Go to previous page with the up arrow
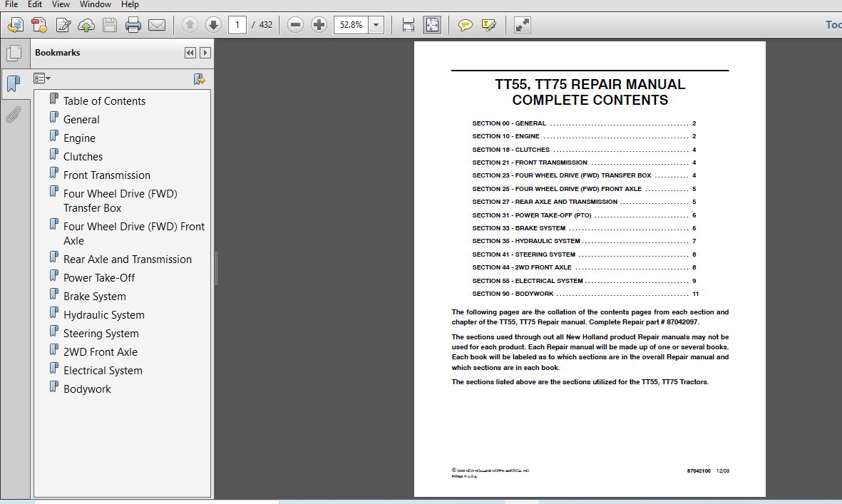This screenshot has height=504, width=842. click(190, 25)
